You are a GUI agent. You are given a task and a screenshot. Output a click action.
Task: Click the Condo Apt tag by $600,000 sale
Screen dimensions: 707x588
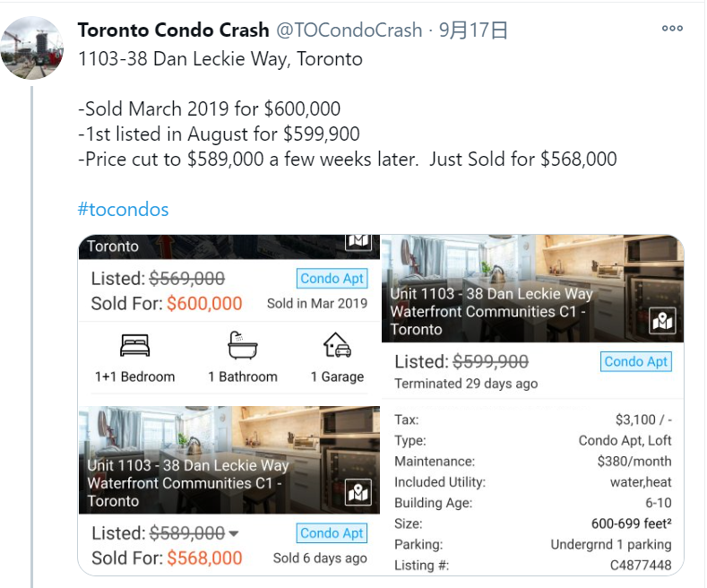coord(332,279)
